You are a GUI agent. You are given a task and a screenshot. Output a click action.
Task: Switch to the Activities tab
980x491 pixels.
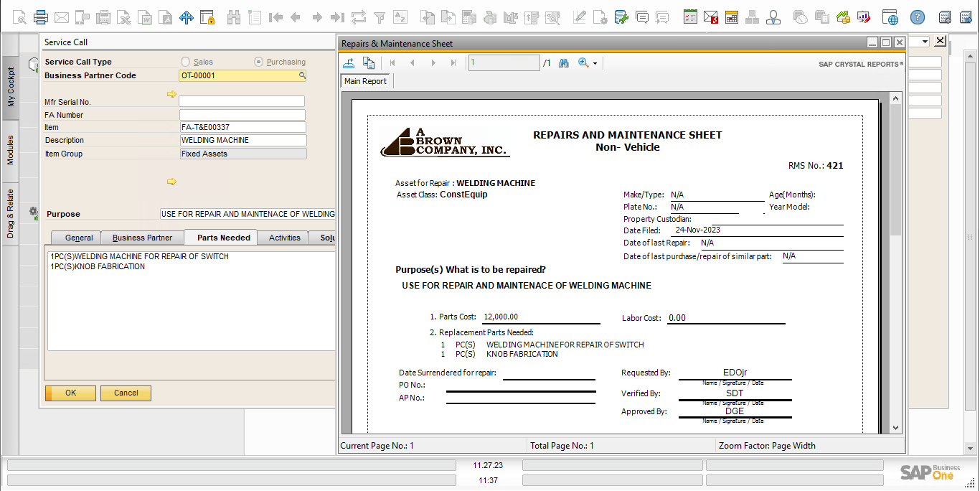pyautogui.click(x=284, y=238)
